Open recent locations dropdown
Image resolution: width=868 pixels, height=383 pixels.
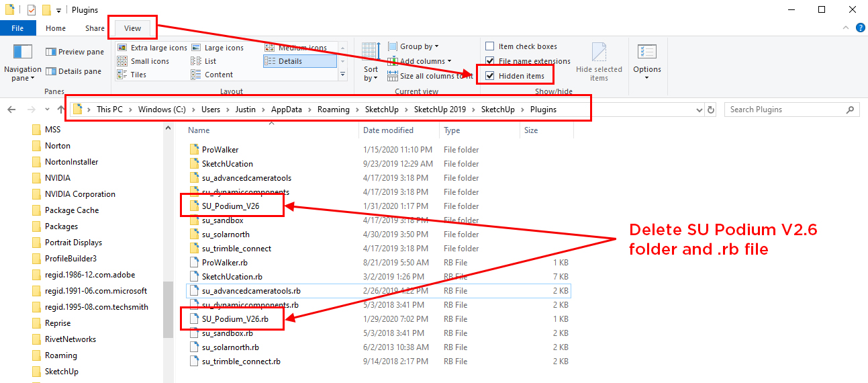[x=46, y=110]
